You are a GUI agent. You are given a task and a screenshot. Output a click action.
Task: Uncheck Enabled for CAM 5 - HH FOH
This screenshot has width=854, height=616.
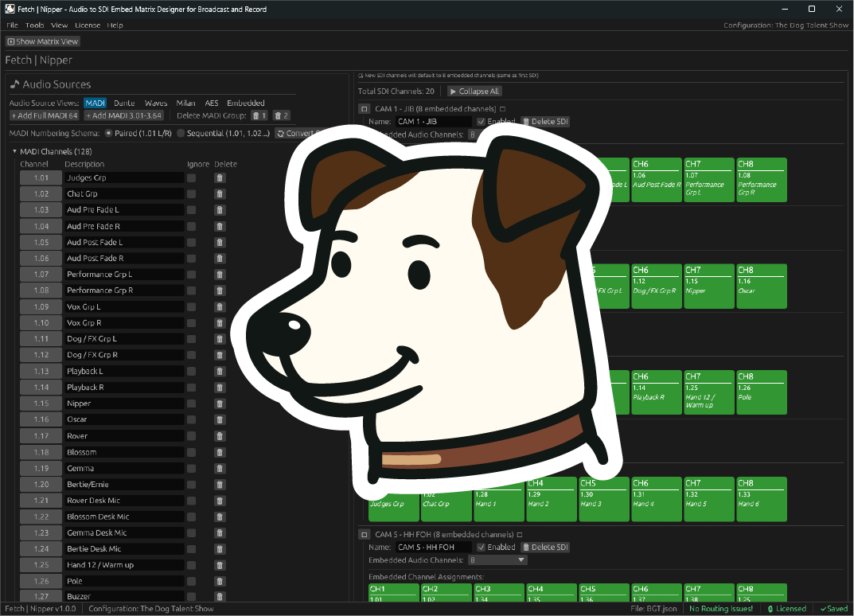481,548
